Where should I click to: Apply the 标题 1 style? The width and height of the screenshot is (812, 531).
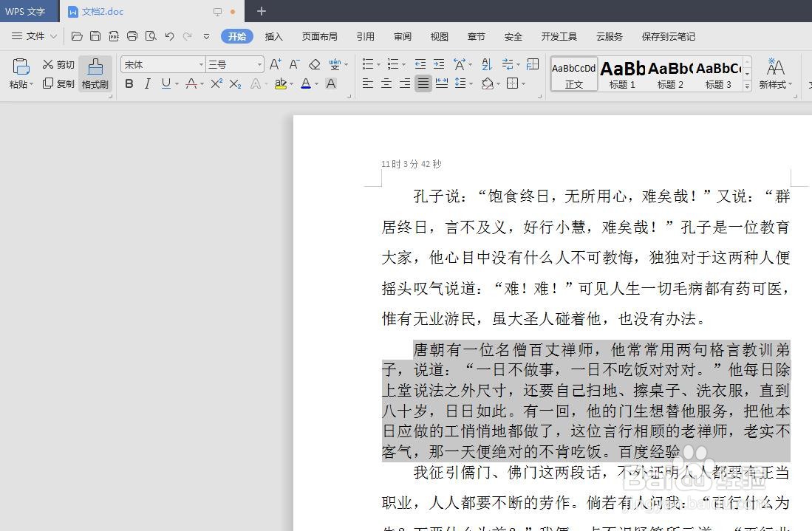coord(621,72)
